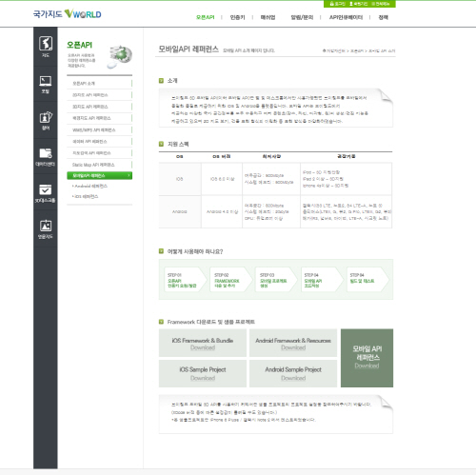The height and width of the screenshot is (475, 476).
Task: Click the Android 4.0 version cell
Action: [x=222, y=211]
